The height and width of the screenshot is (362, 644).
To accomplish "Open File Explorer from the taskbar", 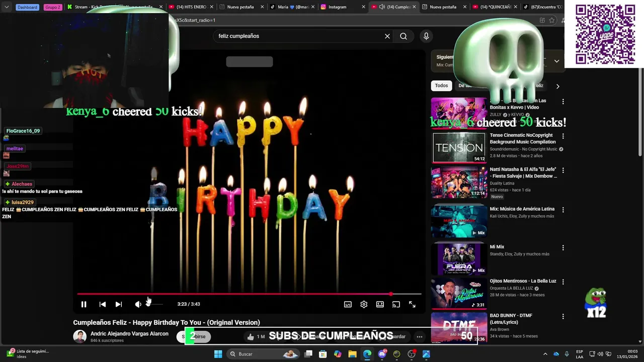I will (x=352, y=354).
